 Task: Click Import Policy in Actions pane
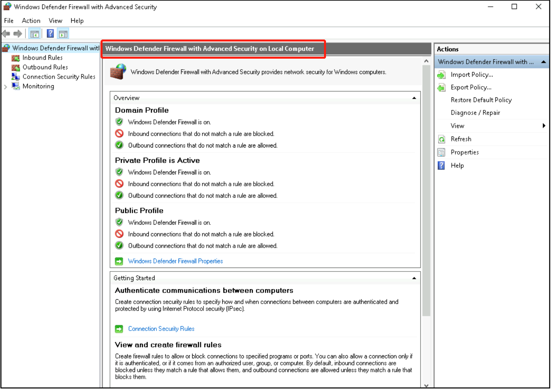[x=472, y=75]
